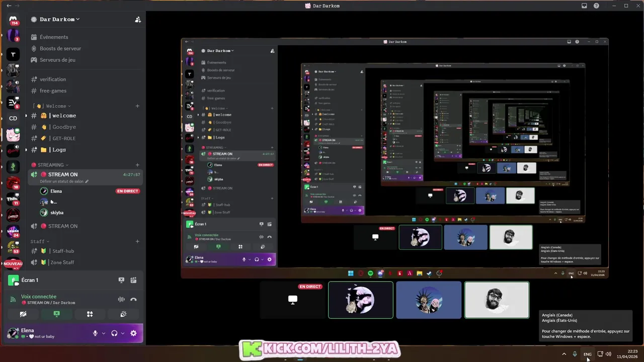The height and width of the screenshot is (362, 644).
Task: Disconnect from voice with the hang-up icon
Action: (x=133, y=299)
